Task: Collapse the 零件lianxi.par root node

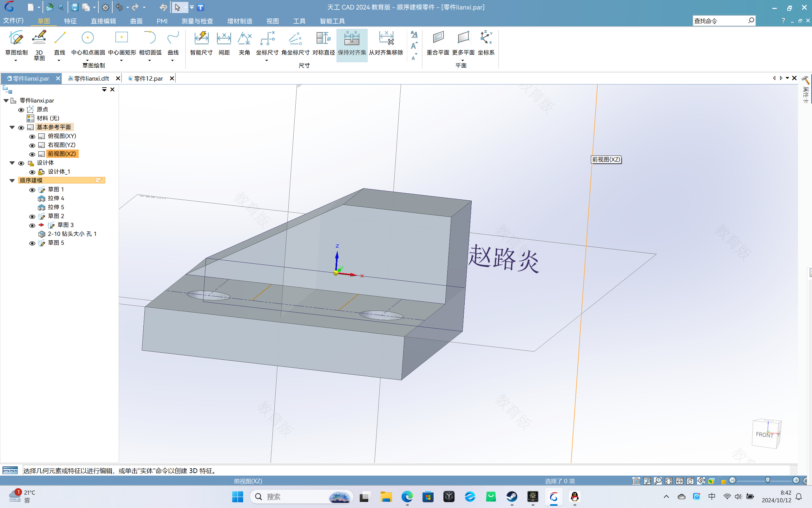Action: pyautogui.click(x=6, y=100)
